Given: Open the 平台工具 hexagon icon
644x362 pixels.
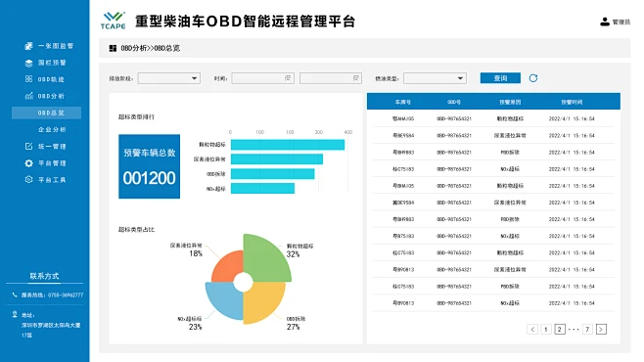Looking at the screenshot, I should click(x=28, y=179).
